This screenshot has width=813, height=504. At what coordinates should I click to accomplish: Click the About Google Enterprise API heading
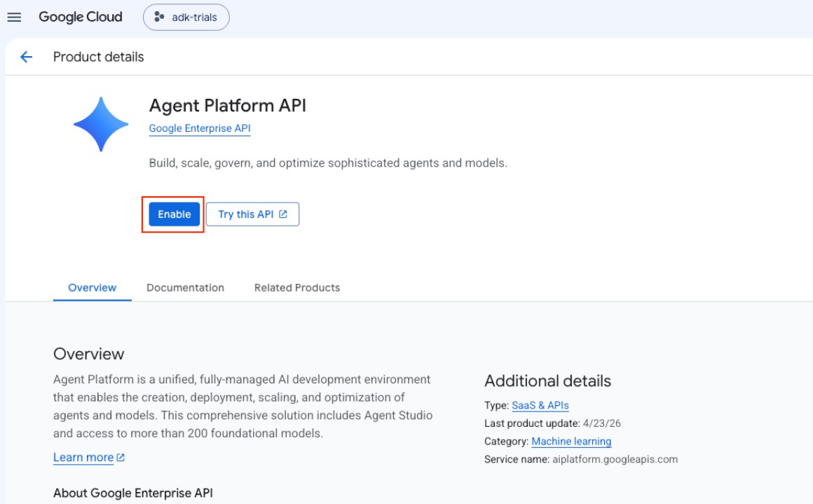(133, 493)
